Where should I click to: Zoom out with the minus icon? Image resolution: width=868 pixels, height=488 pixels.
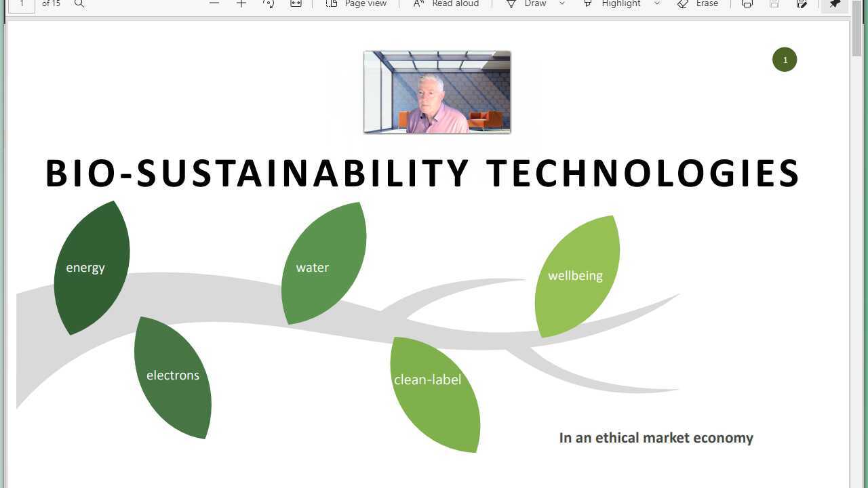point(214,4)
